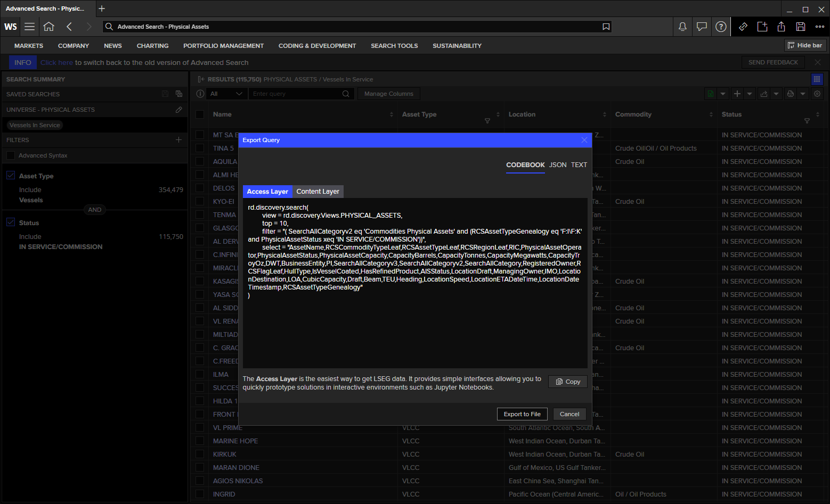830x504 pixels.
Task: Uncheck the Status filter checkbox
Action: click(11, 222)
